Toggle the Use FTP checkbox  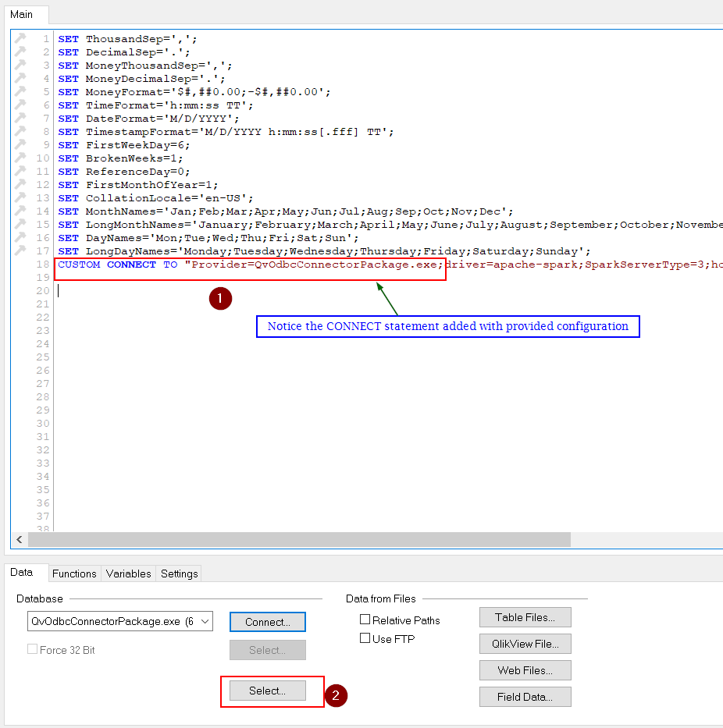[x=365, y=638]
